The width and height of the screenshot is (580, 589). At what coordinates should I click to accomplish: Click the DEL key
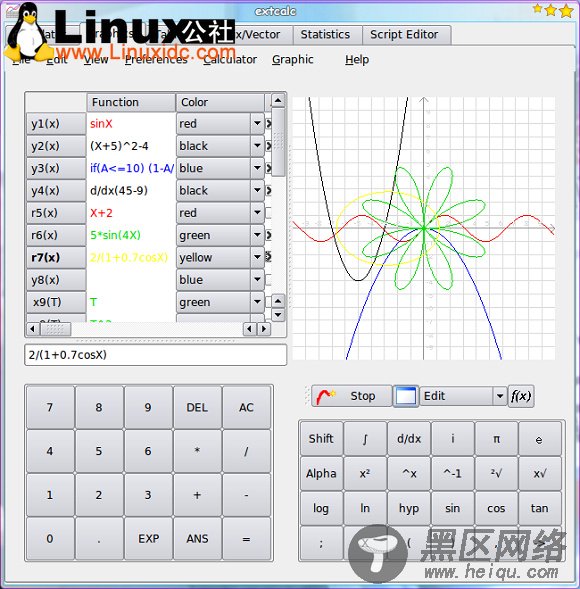pyautogui.click(x=197, y=407)
